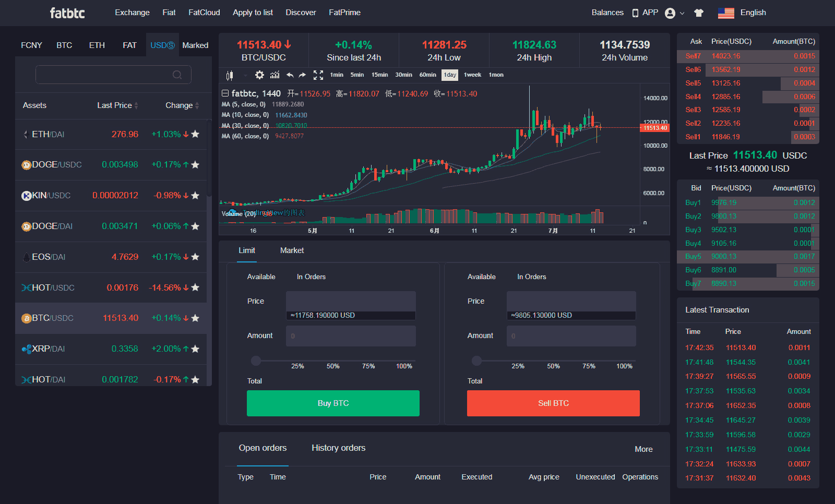Click the ETH/DAI coin icon
The width and height of the screenshot is (835, 504).
(x=26, y=135)
